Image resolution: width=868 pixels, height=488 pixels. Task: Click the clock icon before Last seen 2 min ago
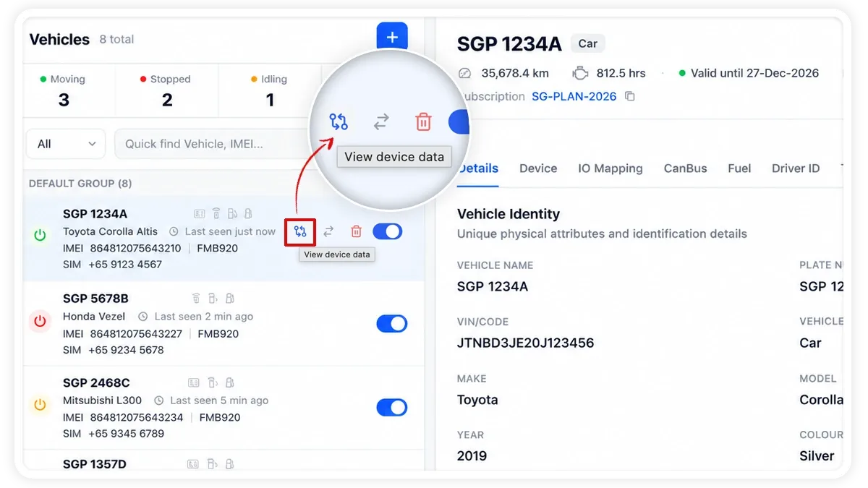point(143,317)
